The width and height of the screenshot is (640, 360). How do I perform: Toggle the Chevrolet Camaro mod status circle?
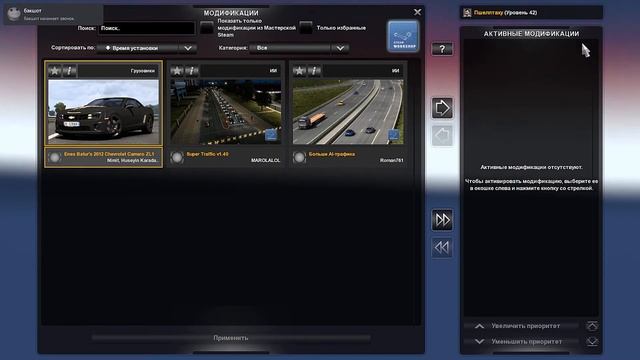point(54,157)
